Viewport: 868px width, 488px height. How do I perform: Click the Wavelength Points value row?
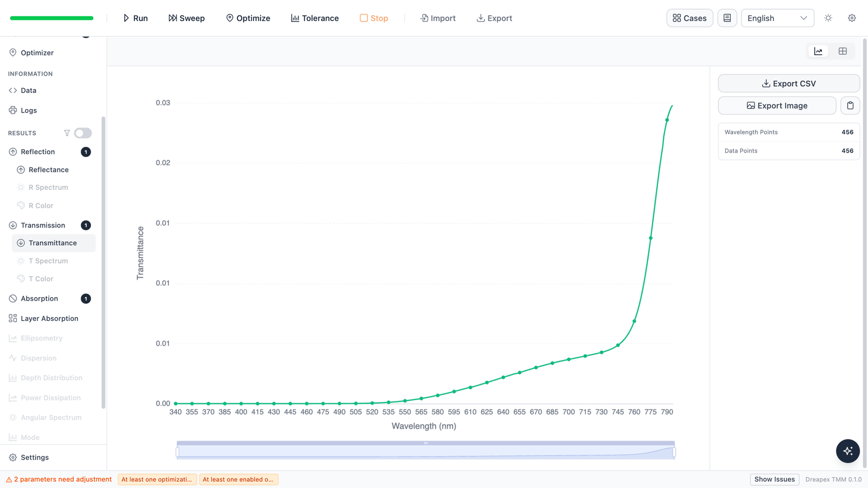click(789, 132)
